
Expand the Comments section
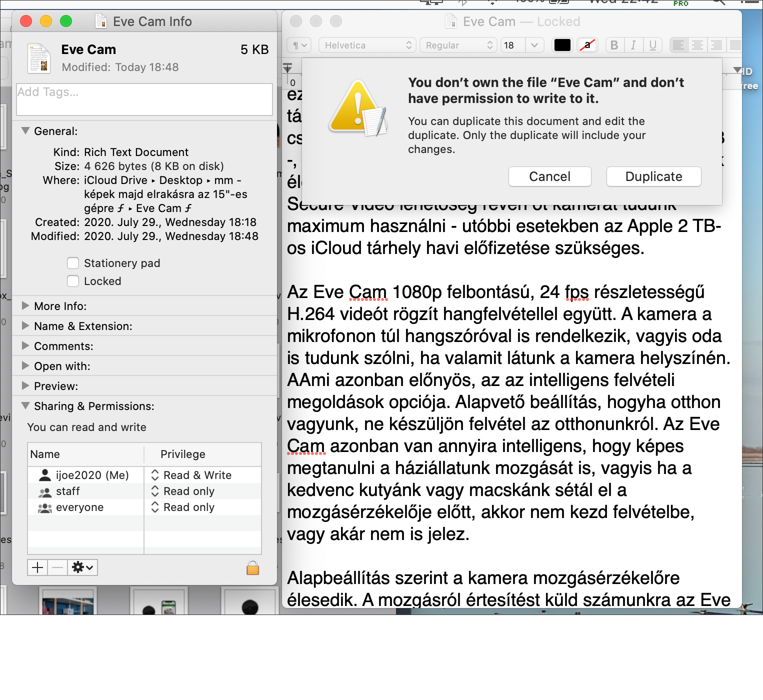25,346
